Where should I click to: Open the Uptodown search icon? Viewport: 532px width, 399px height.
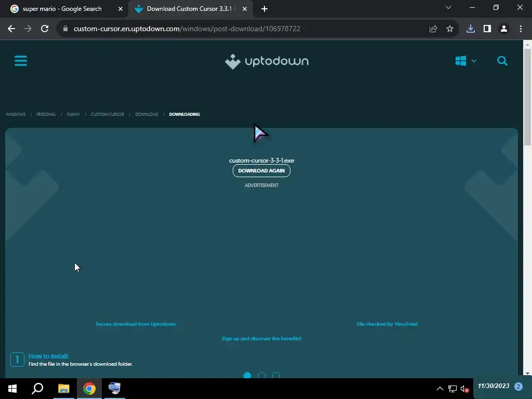point(502,61)
